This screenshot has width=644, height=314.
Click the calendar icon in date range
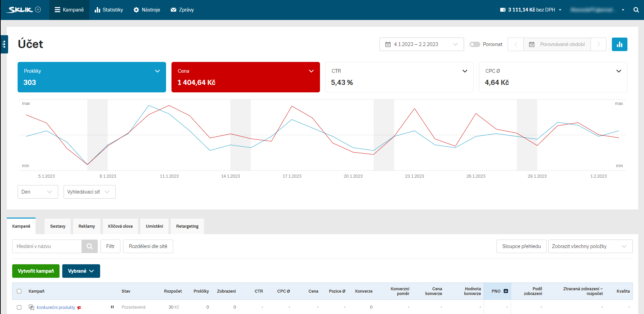388,44
